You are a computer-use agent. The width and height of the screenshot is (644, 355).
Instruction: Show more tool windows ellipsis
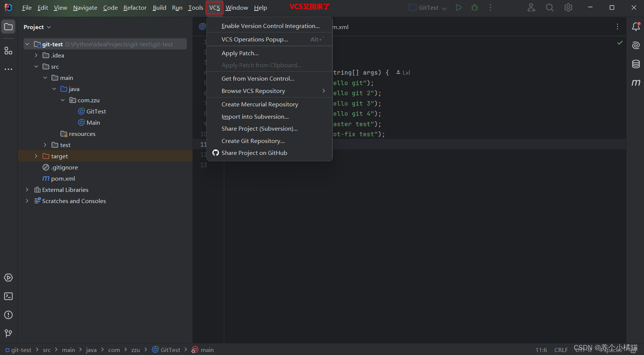(8, 69)
